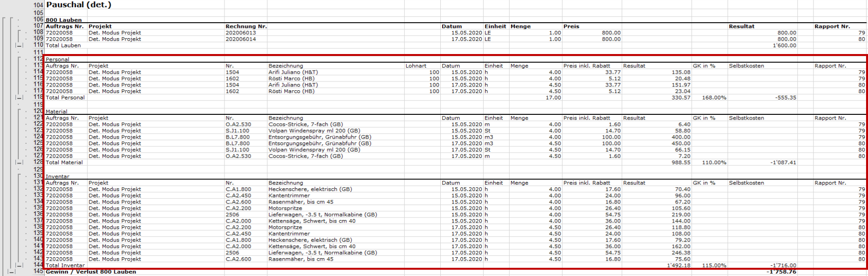Collapse the outline group at Total Inventar row

(x=19, y=265)
